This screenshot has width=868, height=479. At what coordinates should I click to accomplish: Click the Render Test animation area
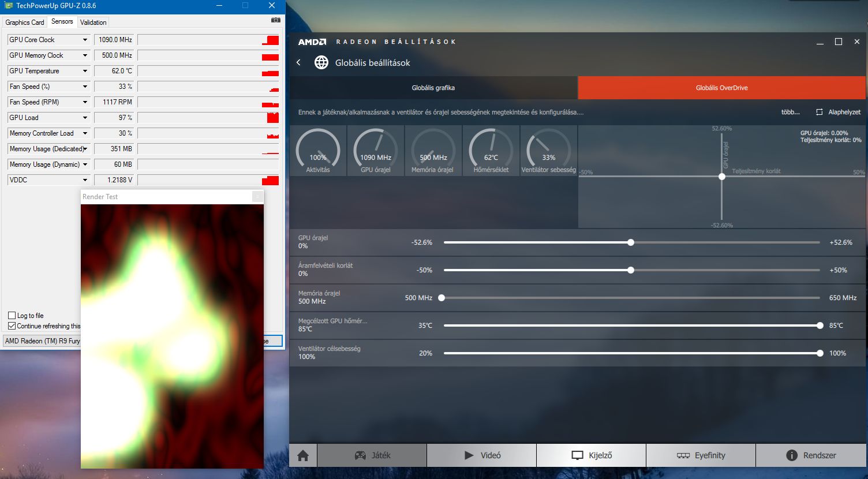pyautogui.click(x=172, y=336)
